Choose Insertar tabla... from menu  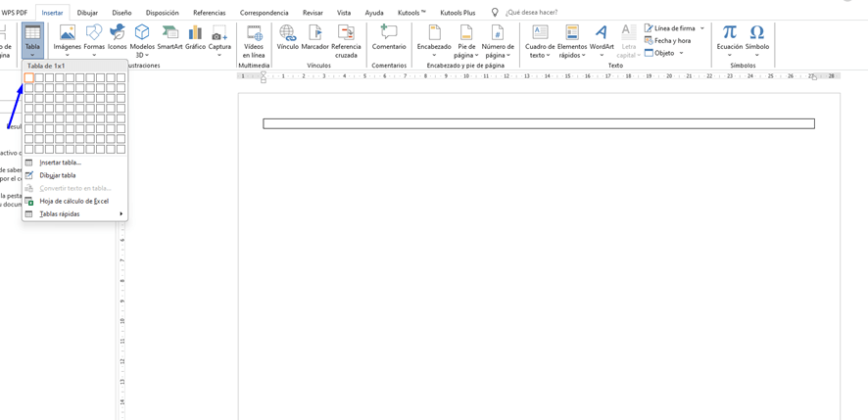point(60,163)
